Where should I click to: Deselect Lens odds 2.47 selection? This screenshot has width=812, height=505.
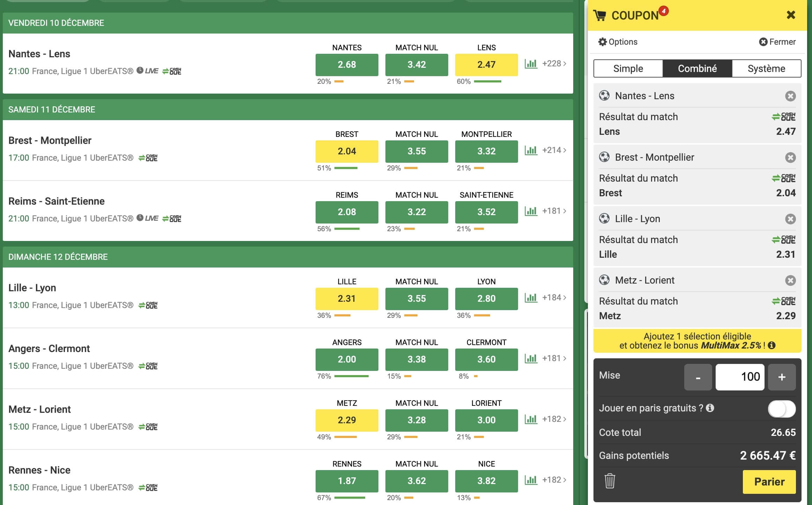486,65
